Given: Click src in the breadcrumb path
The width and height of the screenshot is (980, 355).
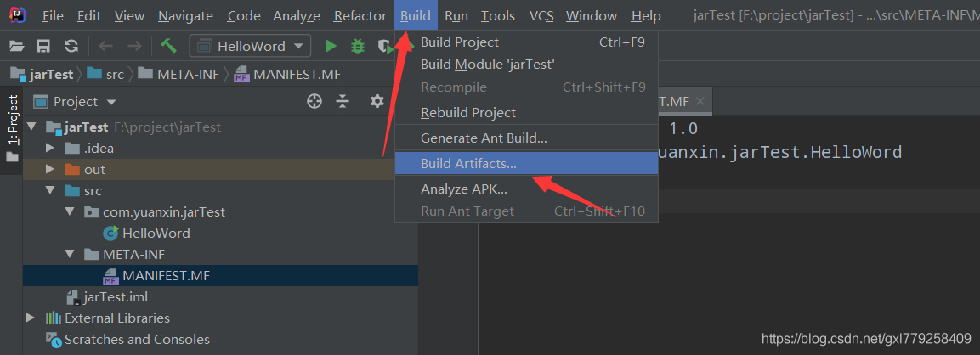Looking at the screenshot, I should point(115,74).
